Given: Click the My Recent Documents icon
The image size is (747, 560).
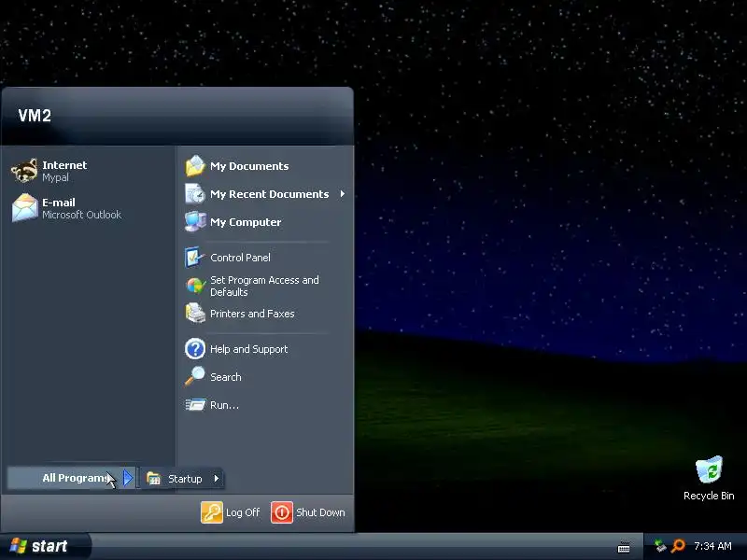Looking at the screenshot, I should click(x=195, y=194).
